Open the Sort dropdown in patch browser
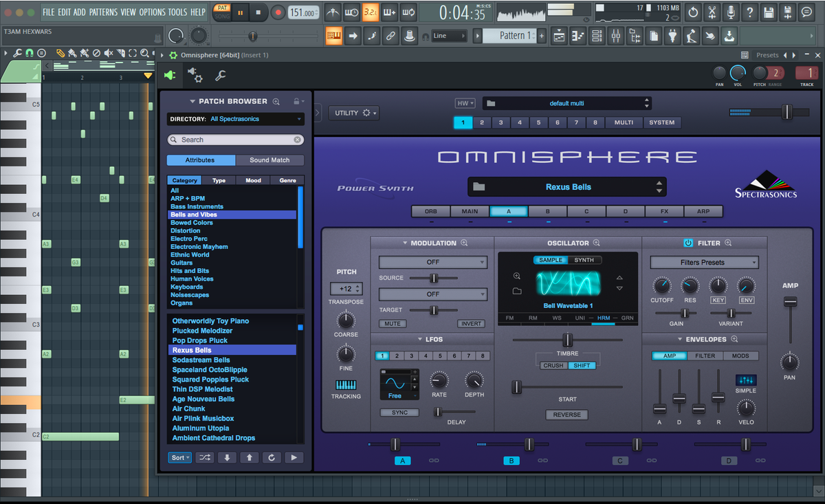 180,457
